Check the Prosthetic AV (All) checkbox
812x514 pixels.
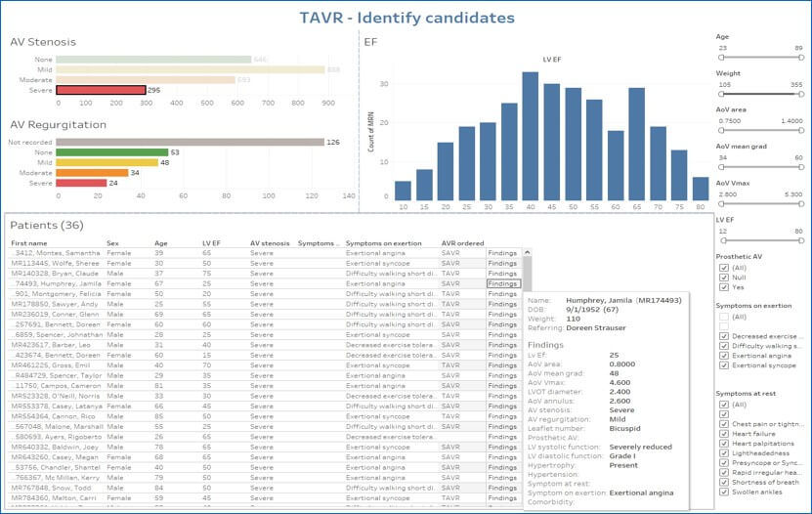click(724, 268)
